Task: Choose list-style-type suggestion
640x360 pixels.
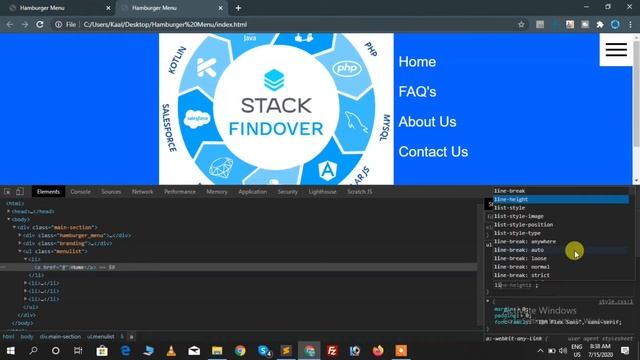Action: pyautogui.click(x=561, y=233)
